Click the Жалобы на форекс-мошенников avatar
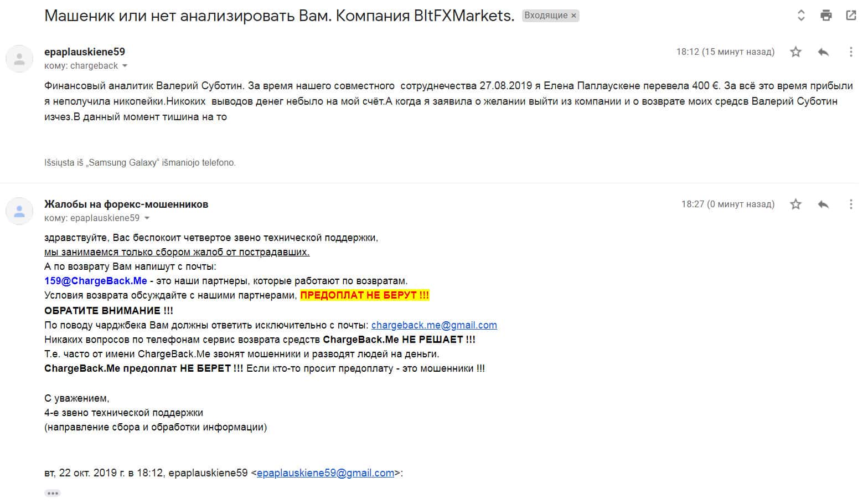Screen dimensions: 868x503 [x=19, y=211]
